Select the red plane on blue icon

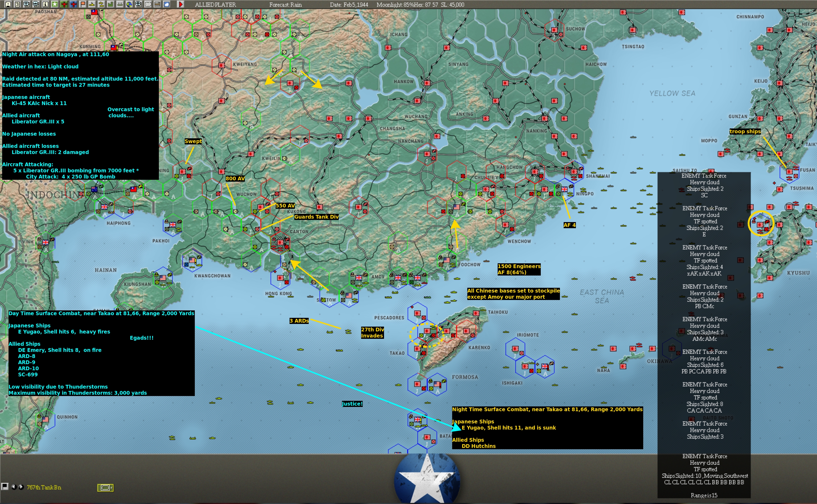(73, 4)
